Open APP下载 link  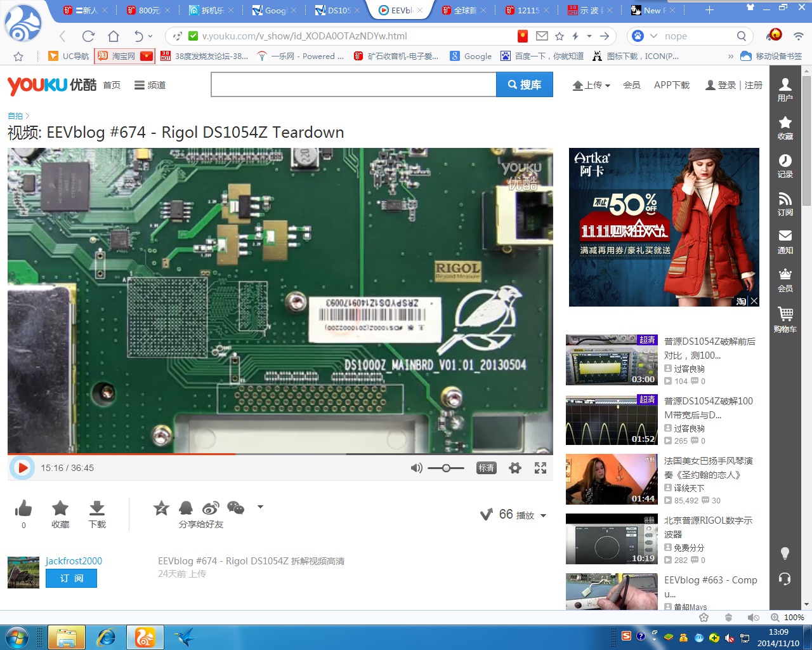tap(672, 85)
